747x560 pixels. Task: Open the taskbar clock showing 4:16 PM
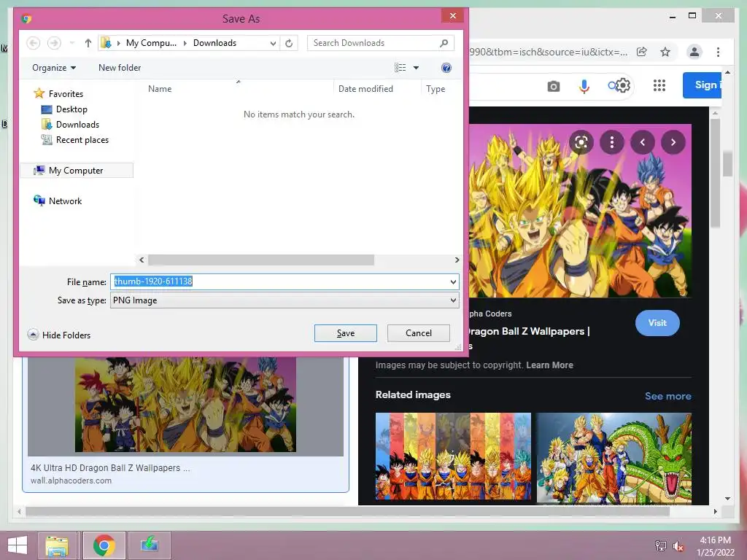click(x=715, y=546)
